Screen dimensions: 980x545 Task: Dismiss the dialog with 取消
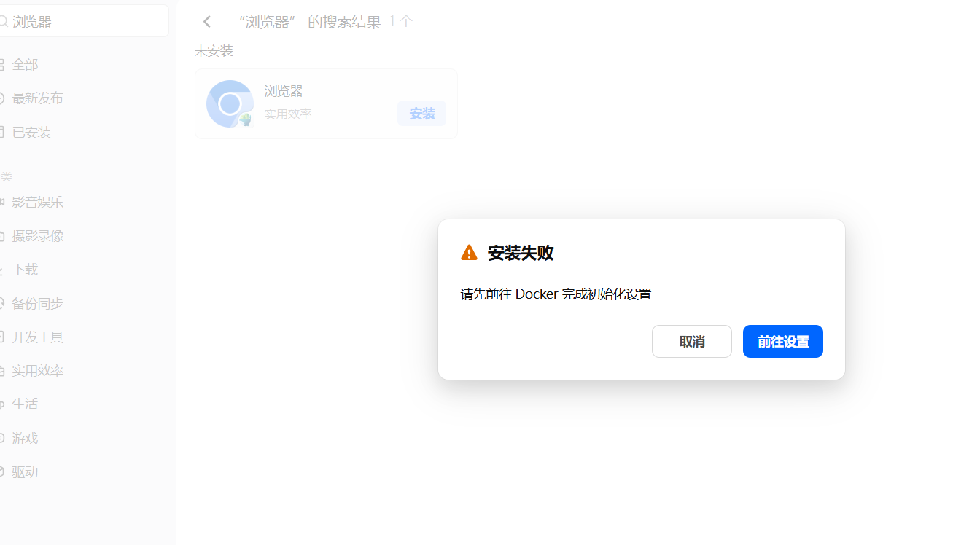691,341
